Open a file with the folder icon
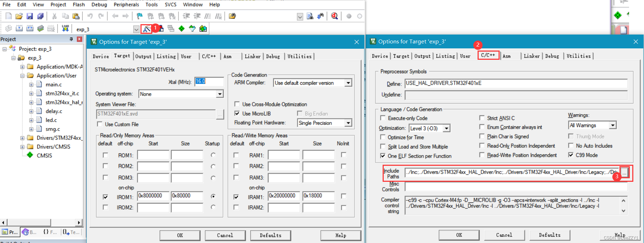 click(19, 16)
